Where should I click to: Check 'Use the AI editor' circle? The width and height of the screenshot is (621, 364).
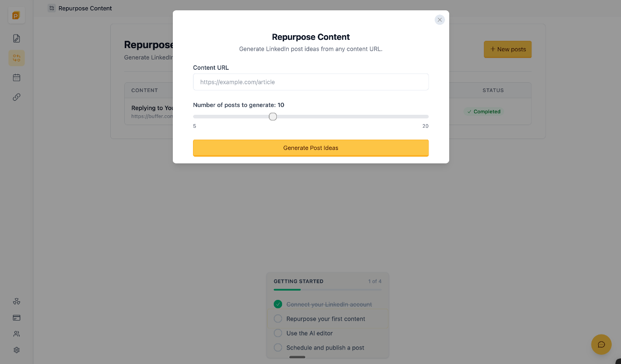click(x=278, y=333)
